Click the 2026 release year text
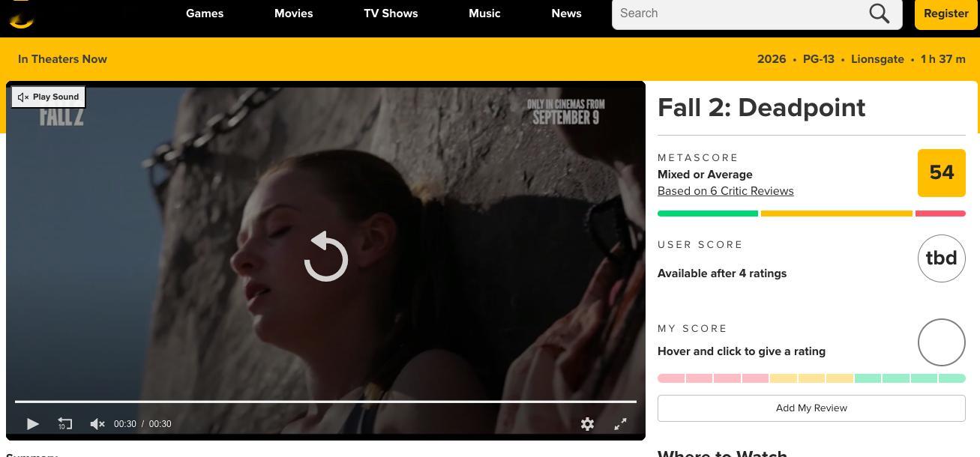This screenshot has height=457, width=980. point(772,59)
